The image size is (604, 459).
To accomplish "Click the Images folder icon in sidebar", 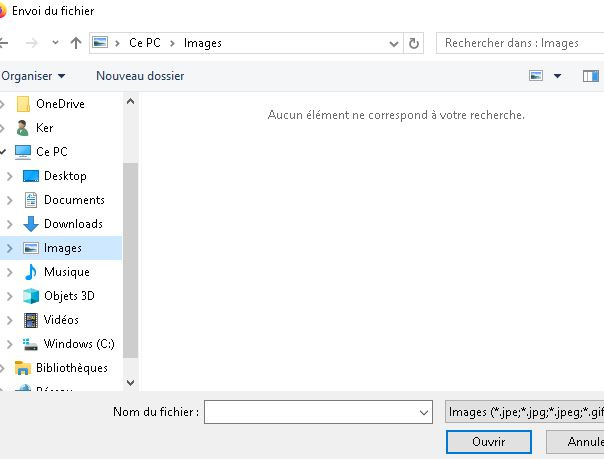I will pos(31,248).
